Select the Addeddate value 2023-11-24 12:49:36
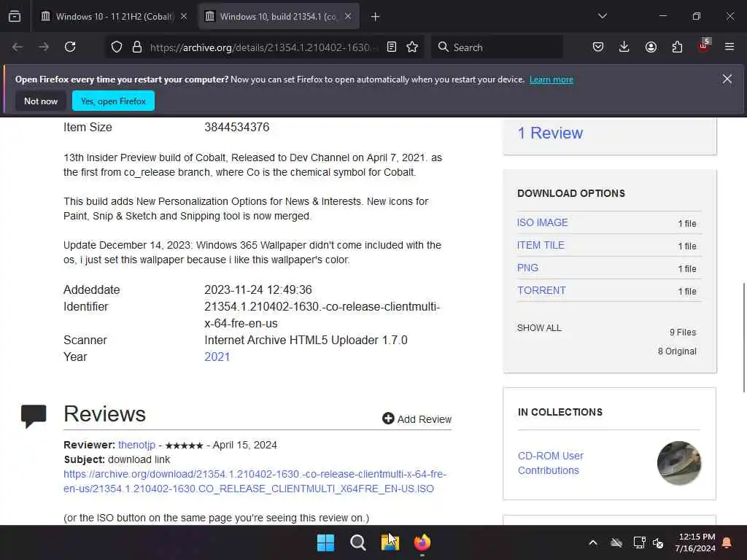The width and height of the screenshot is (747, 560). [x=258, y=289]
